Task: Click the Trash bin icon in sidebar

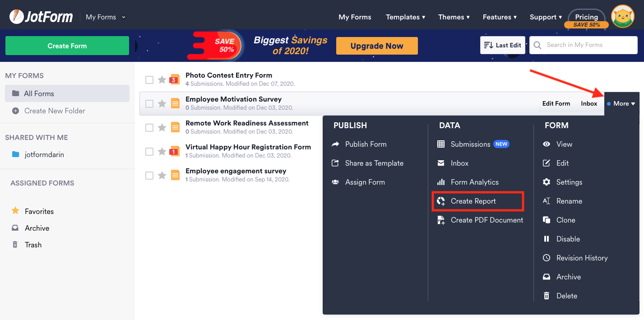Action: (15, 245)
